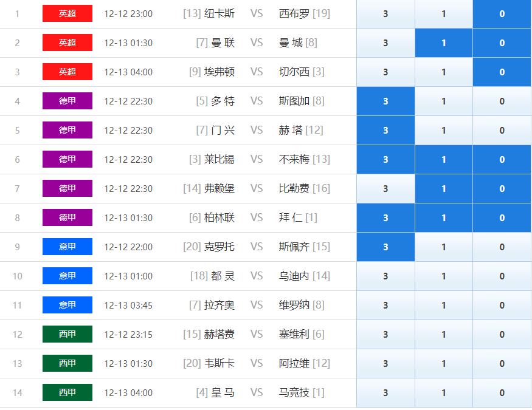Open away team 西布罗

point(294,13)
